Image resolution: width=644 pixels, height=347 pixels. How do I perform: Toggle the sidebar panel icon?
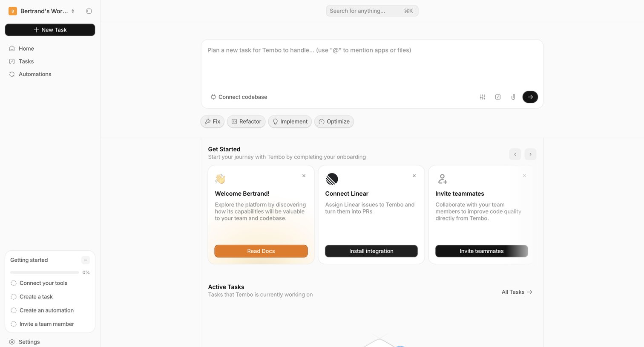(x=89, y=11)
